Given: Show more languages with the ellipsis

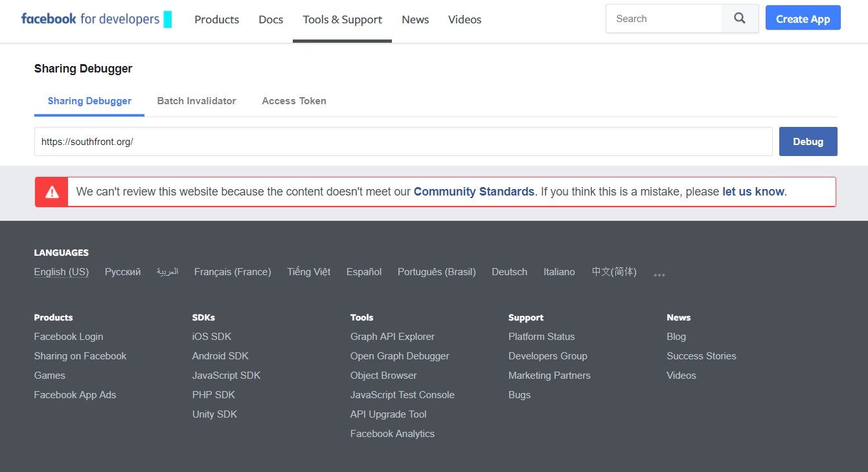Looking at the screenshot, I should pyautogui.click(x=659, y=274).
